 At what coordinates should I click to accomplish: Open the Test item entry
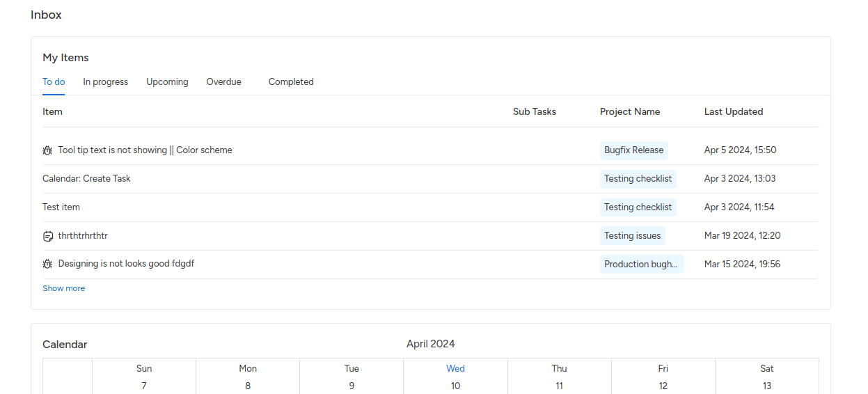pos(61,207)
